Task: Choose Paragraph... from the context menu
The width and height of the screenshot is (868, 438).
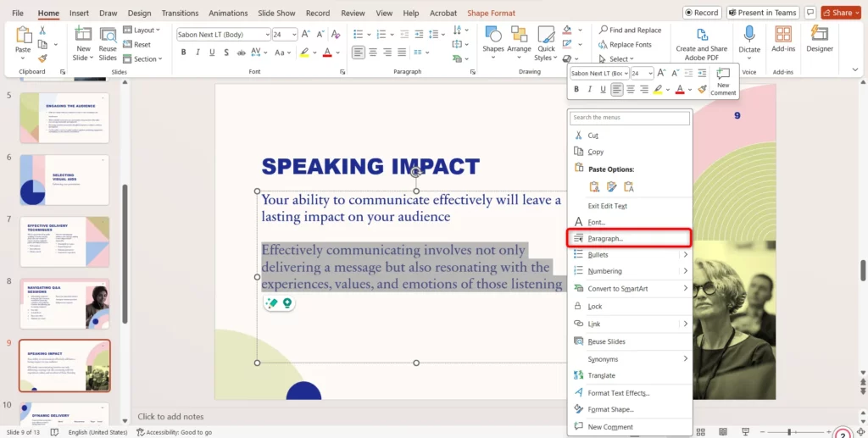Action: [x=605, y=238]
